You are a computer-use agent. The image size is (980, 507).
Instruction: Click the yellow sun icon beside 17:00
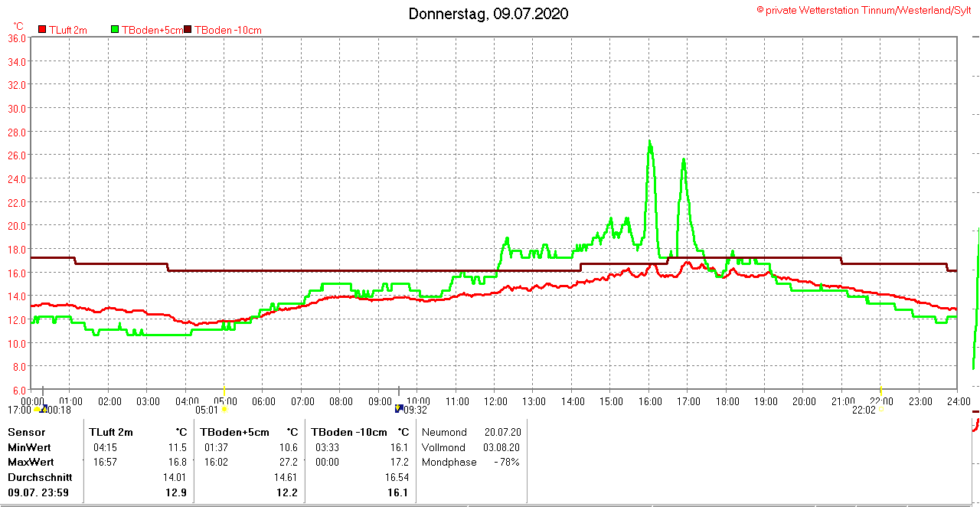pos(37,410)
